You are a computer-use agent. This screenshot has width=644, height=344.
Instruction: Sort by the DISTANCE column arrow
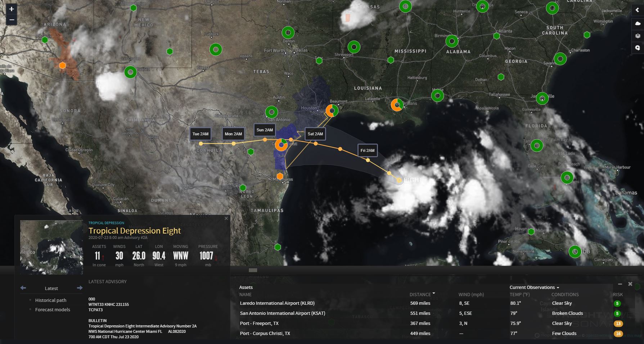point(434,294)
